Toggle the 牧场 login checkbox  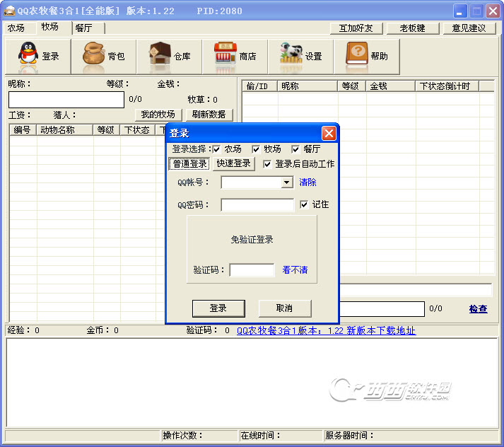(x=256, y=149)
